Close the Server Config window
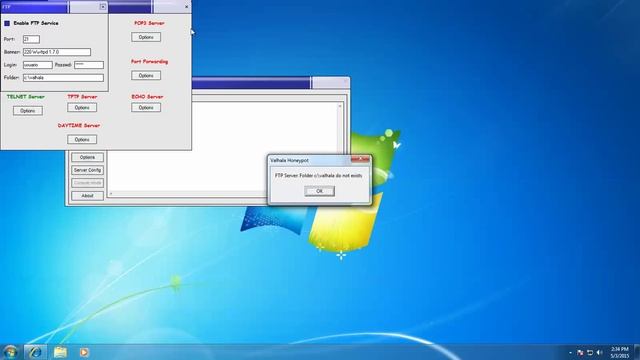Viewport: 640px width, 360px height. coord(187,7)
